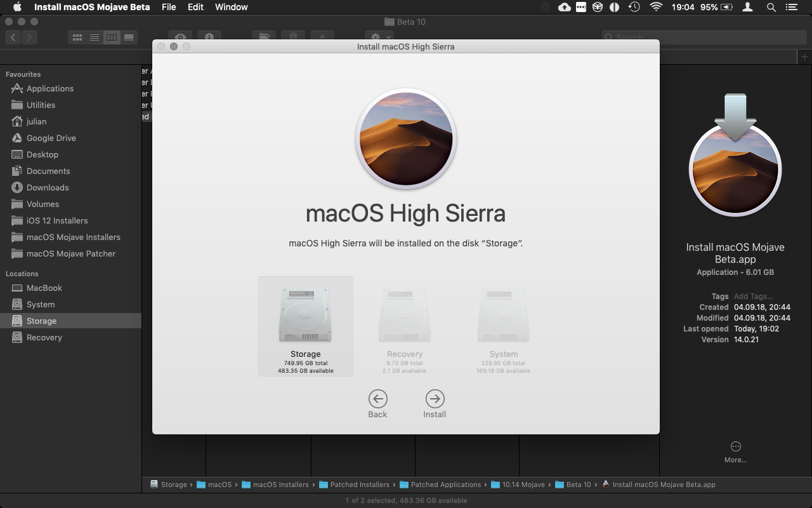The width and height of the screenshot is (812, 508).
Task: Click the cloud upload menu bar icon
Action: coord(565,7)
